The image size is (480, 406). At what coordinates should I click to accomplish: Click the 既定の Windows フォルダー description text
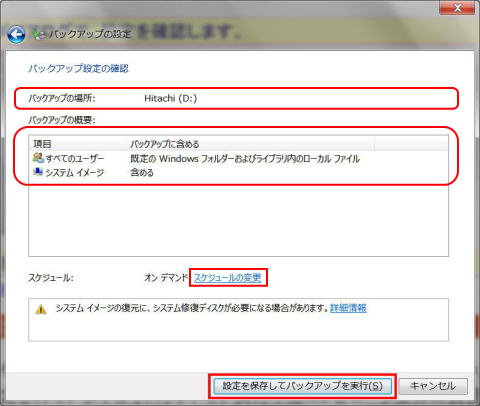pyautogui.click(x=245, y=158)
